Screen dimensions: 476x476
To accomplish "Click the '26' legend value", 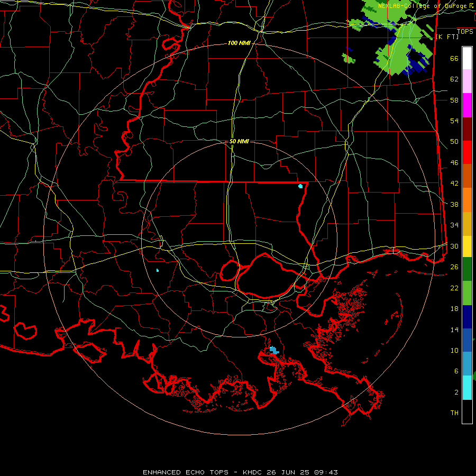I will coord(454,267).
